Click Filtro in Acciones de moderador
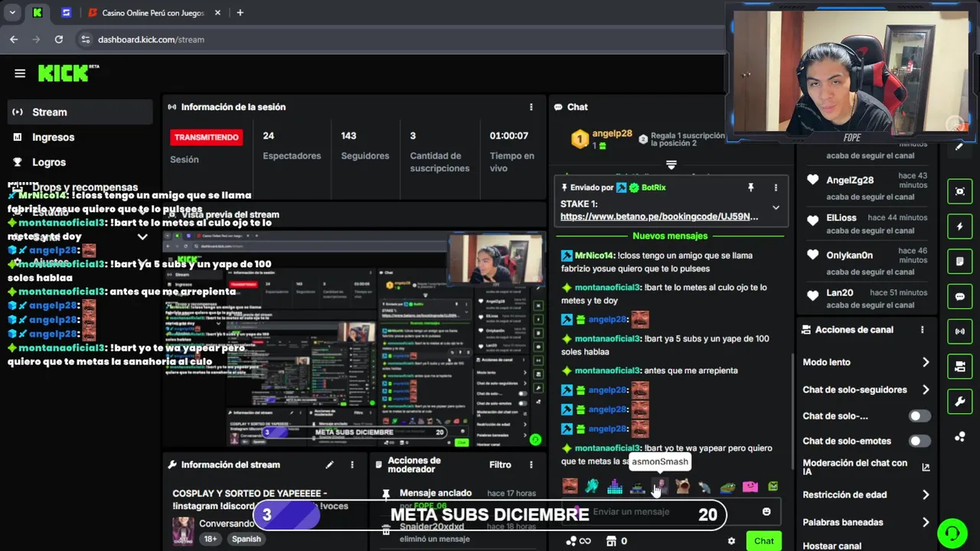This screenshot has width=980, height=551. pyautogui.click(x=500, y=465)
